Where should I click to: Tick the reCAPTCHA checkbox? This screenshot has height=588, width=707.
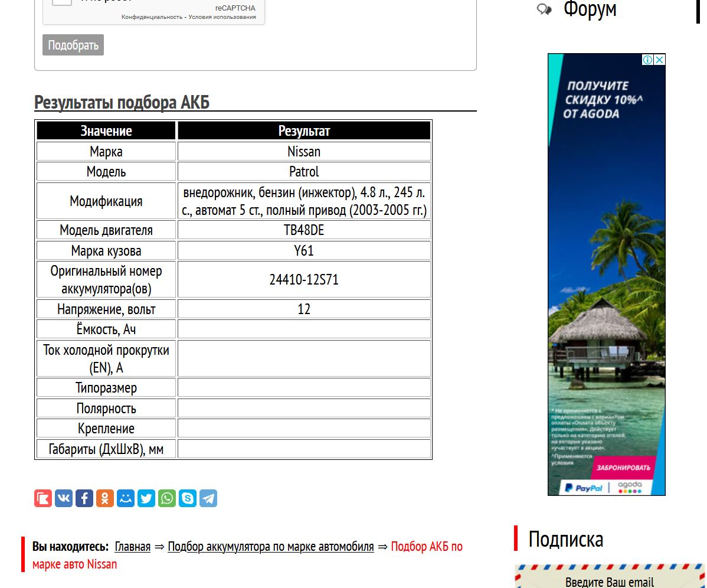pyautogui.click(x=61, y=1)
